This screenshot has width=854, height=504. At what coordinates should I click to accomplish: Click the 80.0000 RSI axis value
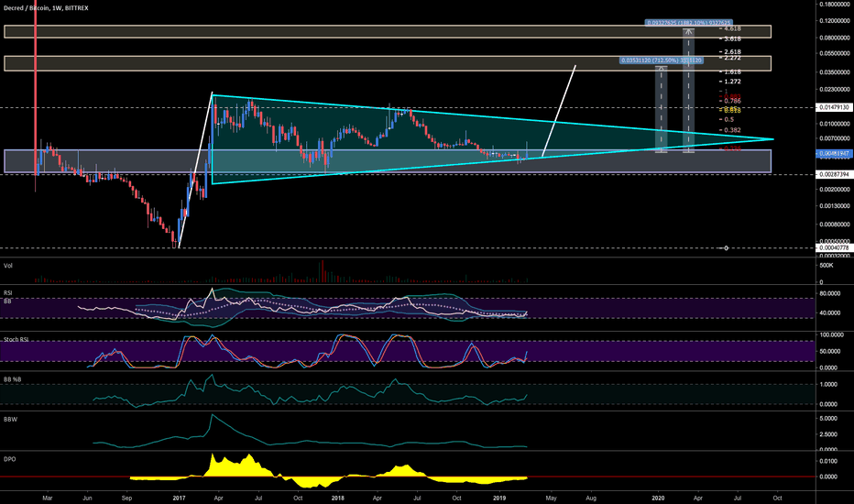coord(829,293)
